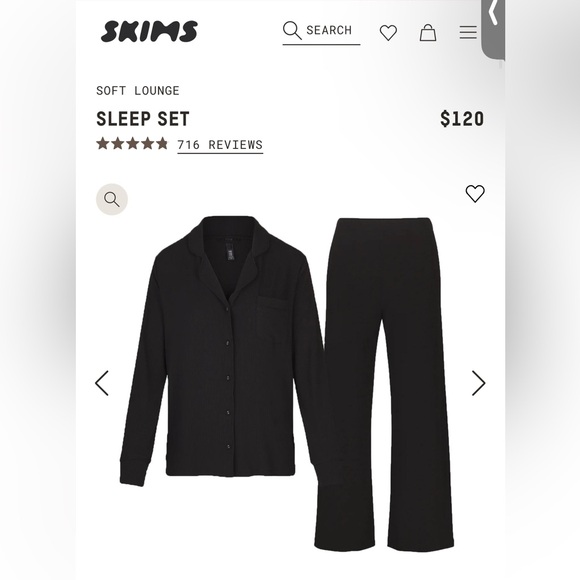Click the black lounge pants image

click(x=384, y=384)
